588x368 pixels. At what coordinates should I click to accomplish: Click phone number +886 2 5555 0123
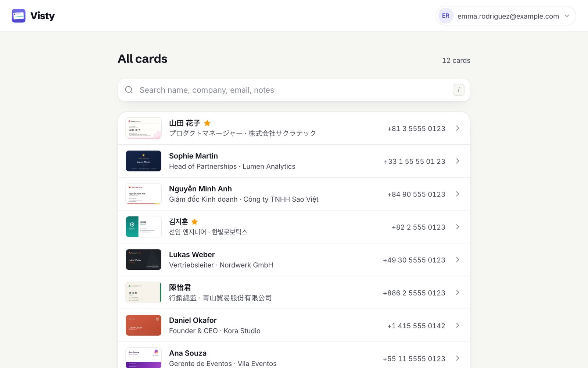(414, 293)
